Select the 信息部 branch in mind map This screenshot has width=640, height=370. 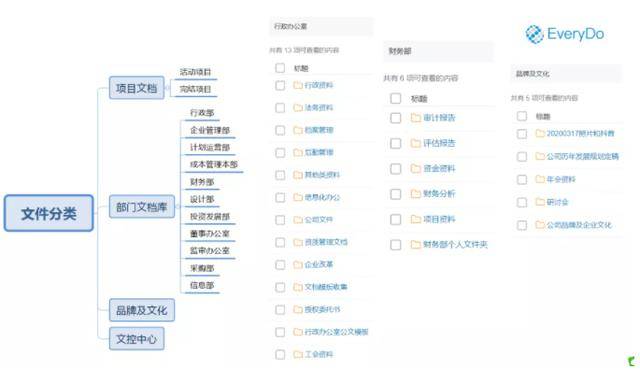pos(202,285)
